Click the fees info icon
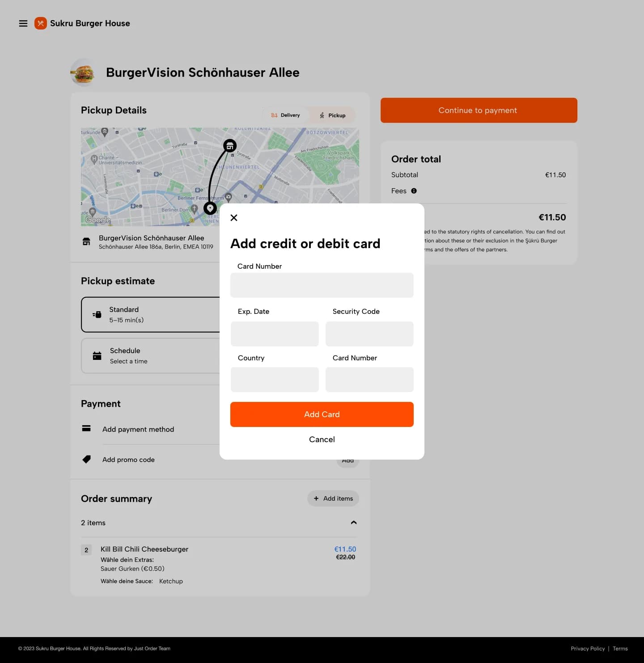The height and width of the screenshot is (663, 644). click(x=414, y=191)
